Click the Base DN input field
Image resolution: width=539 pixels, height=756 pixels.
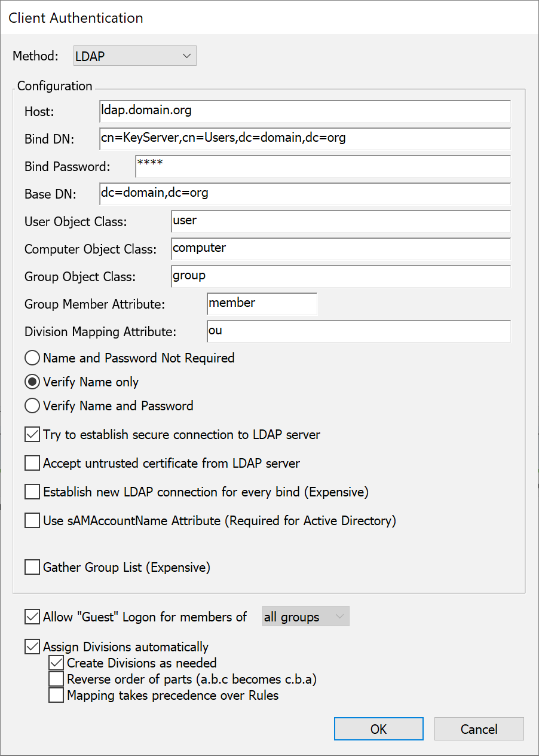[305, 194]
